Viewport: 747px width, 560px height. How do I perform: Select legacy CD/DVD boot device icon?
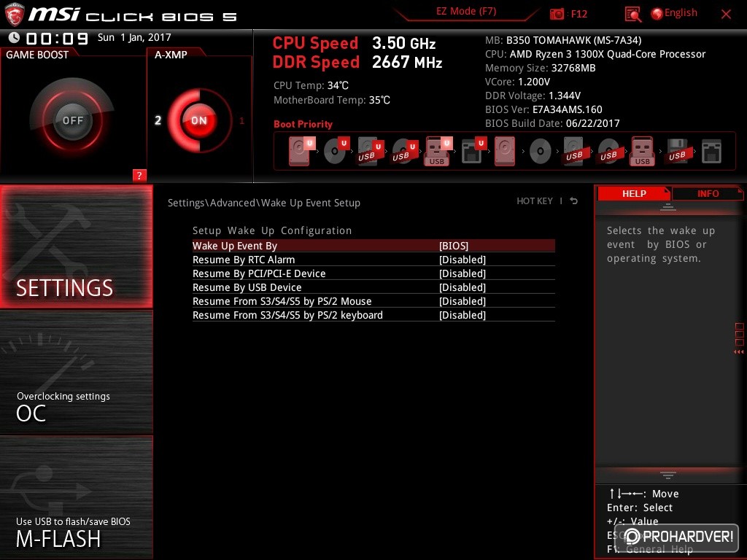541,152
